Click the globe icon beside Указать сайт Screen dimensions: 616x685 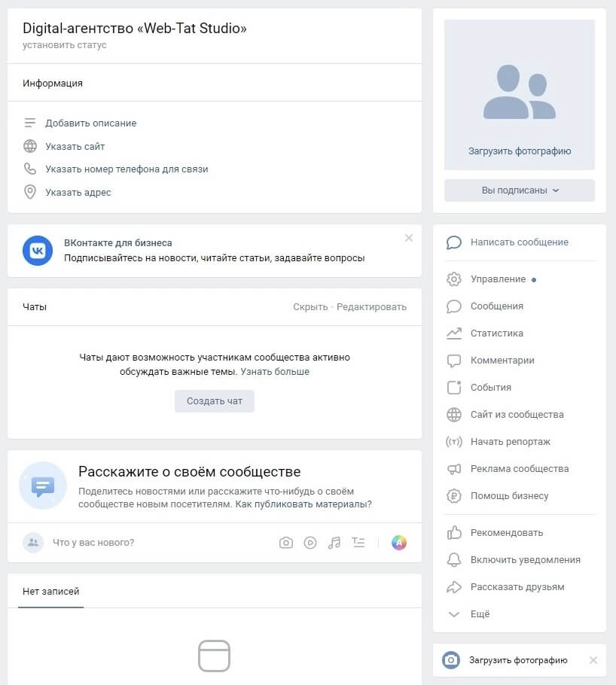pyautogui.click(x=29, y=146)
